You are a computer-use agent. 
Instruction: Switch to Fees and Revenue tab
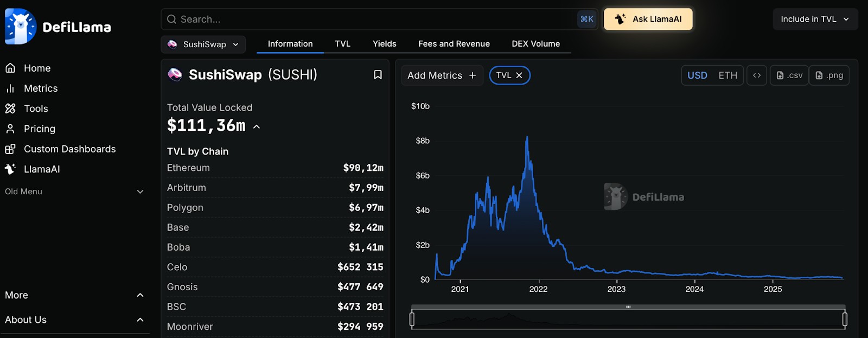coord(454,44)
